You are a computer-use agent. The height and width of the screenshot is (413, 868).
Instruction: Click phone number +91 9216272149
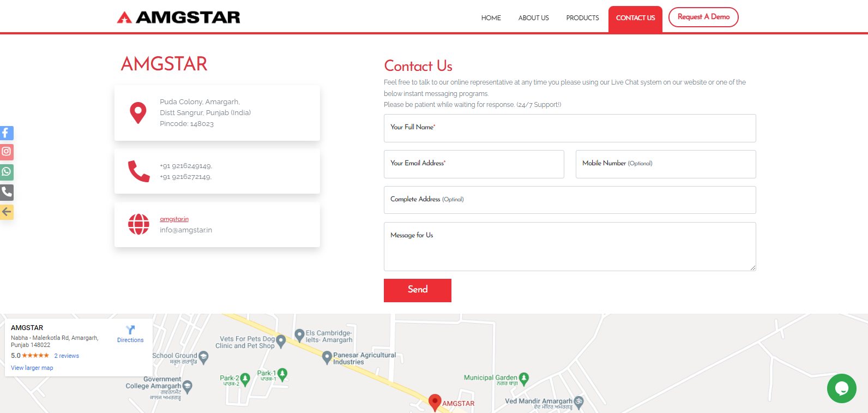(x=185, y=177)
